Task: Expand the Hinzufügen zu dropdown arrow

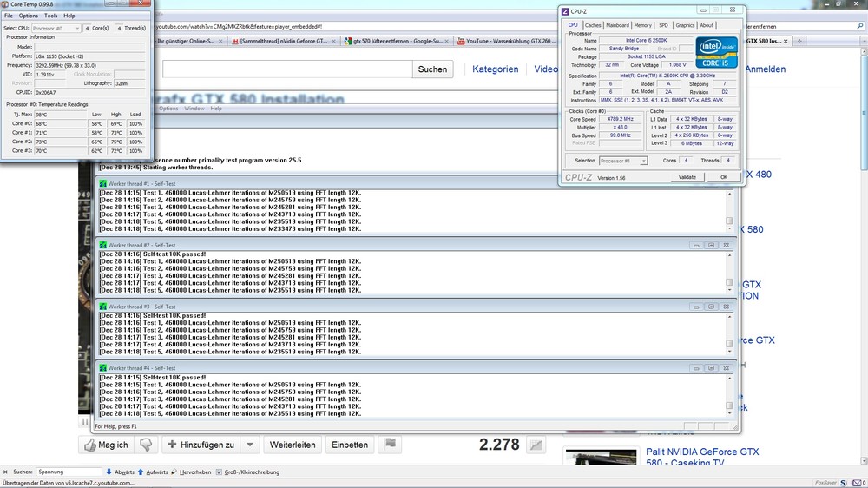Action: [x=250, y=445]
